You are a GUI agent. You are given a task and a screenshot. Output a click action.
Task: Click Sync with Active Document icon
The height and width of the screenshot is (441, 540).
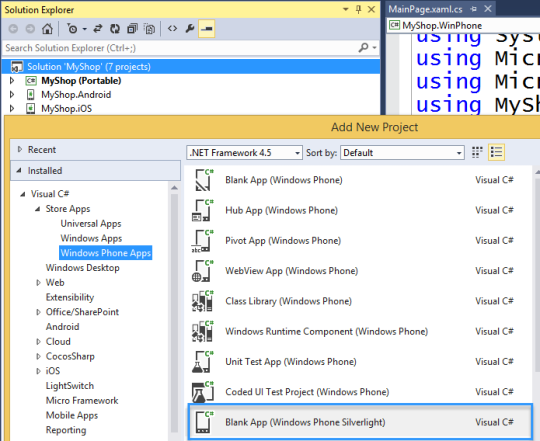tap(98, 29)
